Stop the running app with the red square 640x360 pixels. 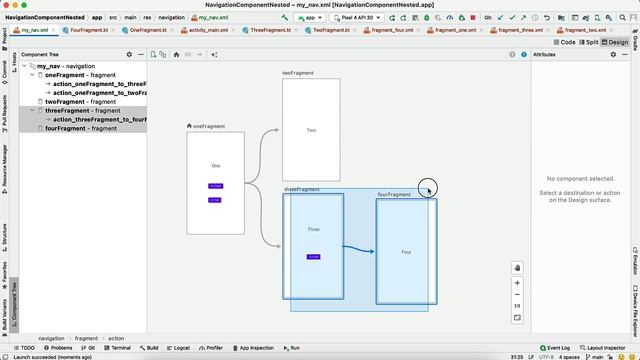[x=473, y=18]
